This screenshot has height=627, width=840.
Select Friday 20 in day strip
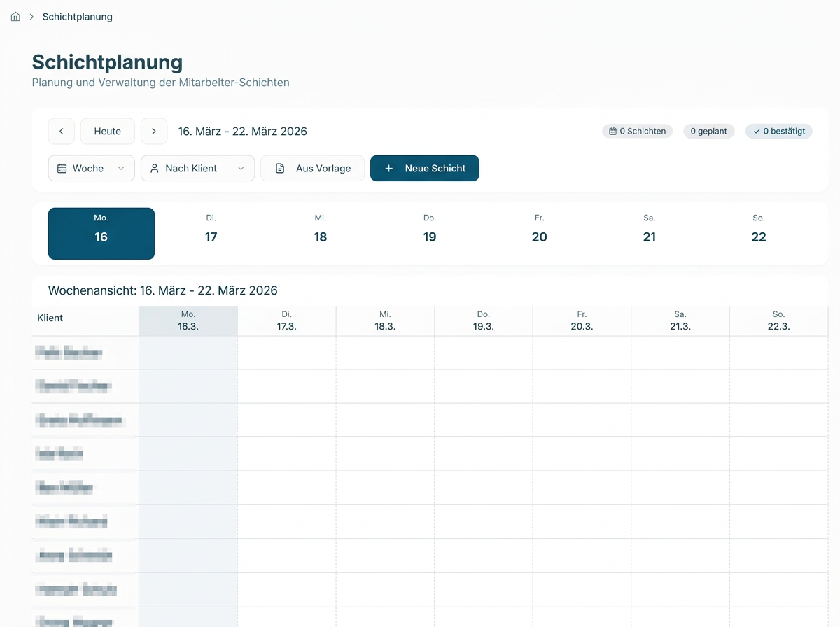click(x=540, y=234)
